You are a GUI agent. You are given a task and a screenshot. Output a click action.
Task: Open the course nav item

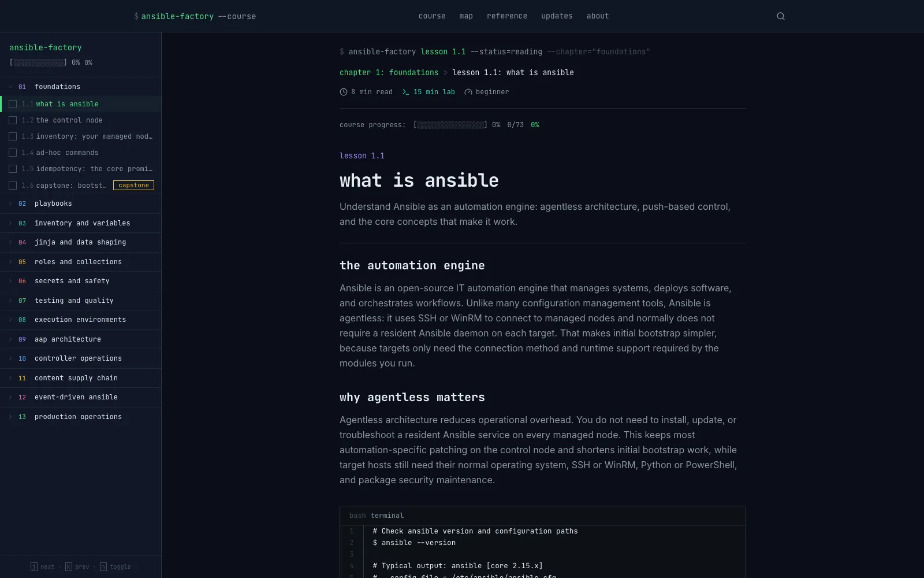[432, 16]
